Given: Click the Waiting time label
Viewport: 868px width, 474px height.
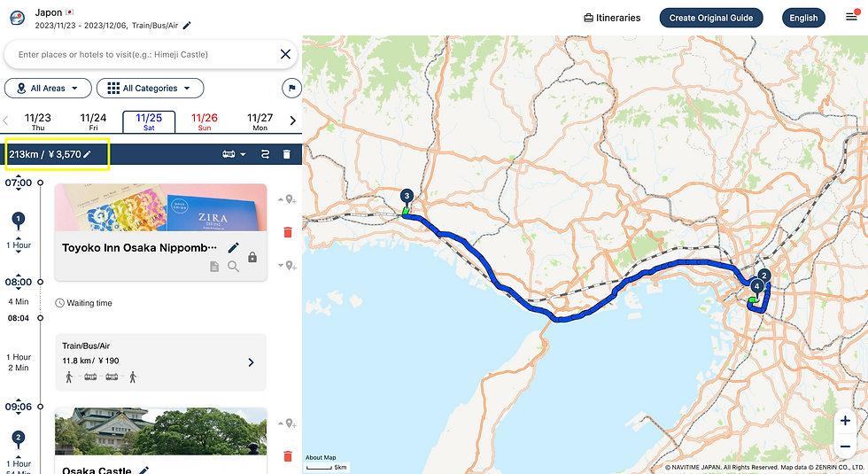Looking at the screenshot, I should (x=89, y=303).
